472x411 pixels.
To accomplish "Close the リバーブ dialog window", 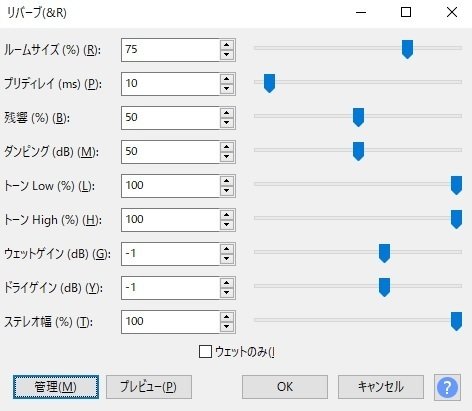I will click(x=452, y=13).
